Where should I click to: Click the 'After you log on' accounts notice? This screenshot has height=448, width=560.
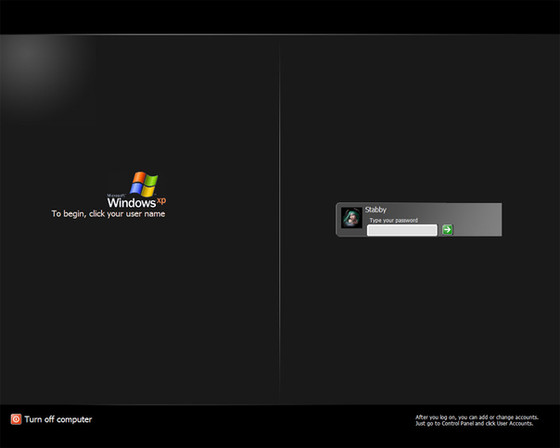[x=476, y=420]
